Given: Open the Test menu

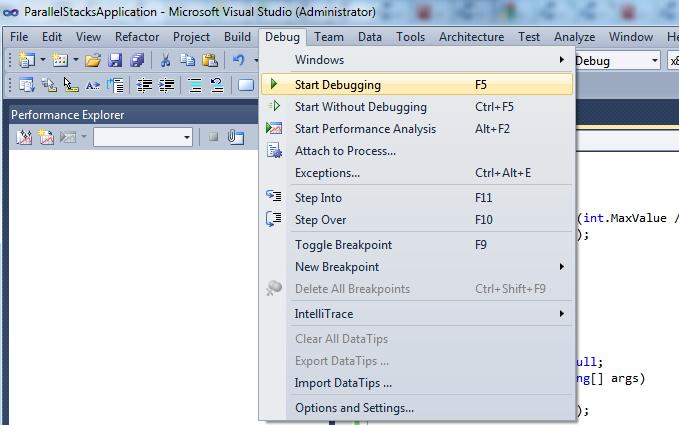Looking at the screenshot, I should point(529,37).
